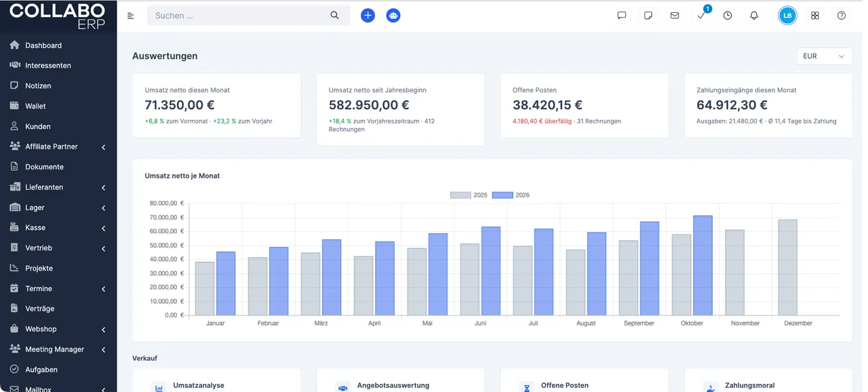
Task: Click the 64.912,30 € payments value
Action: point(732,105)
